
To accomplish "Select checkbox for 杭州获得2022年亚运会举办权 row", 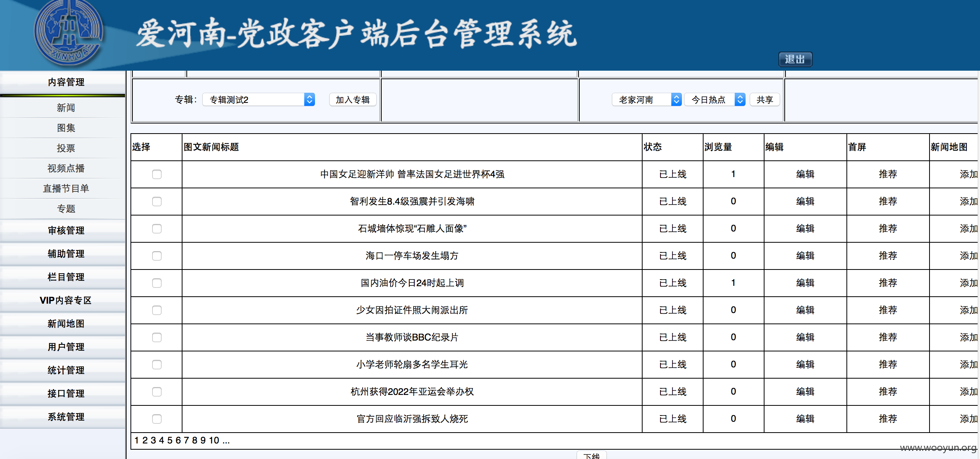I will tap(157, 392).
